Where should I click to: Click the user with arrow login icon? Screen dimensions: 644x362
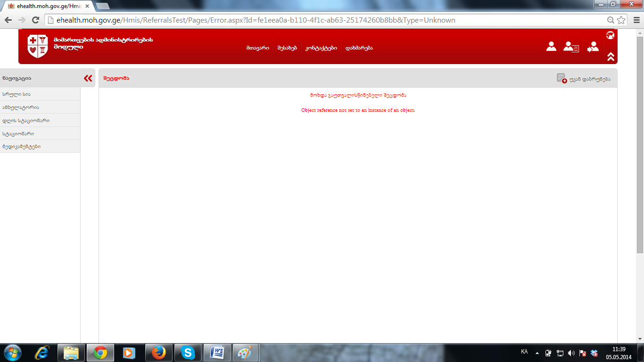coord(593,47)
